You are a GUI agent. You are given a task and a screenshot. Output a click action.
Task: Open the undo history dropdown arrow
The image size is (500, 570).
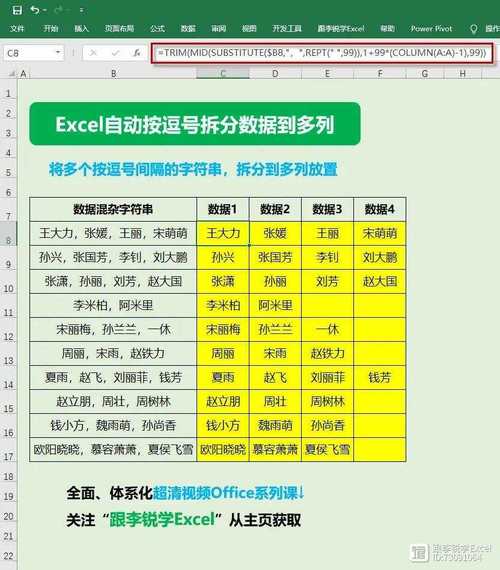(x=44, y=11)
